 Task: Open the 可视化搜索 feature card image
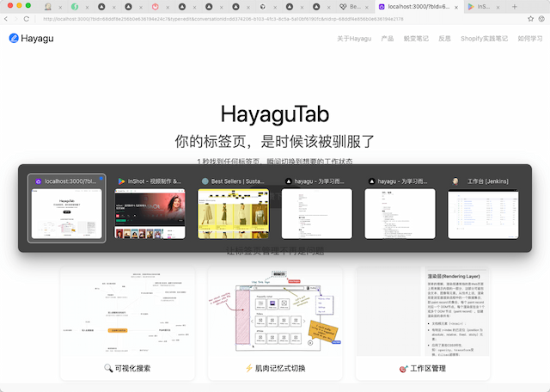click(127, 311)
